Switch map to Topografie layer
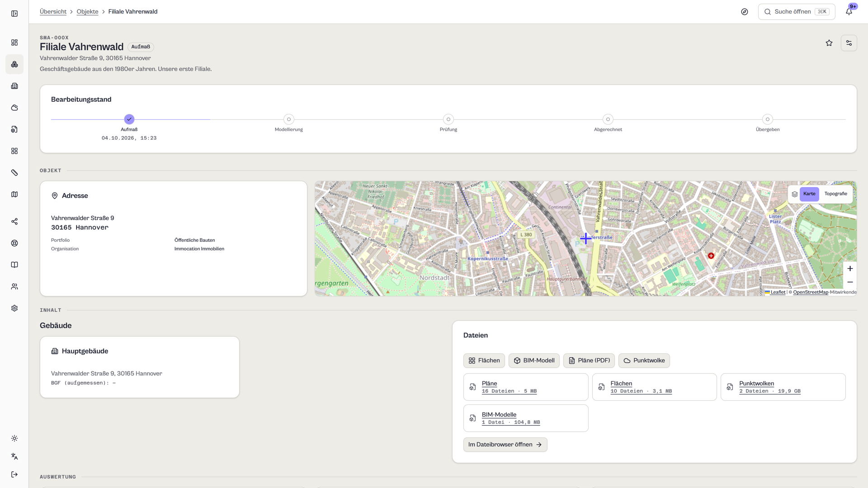Screen dimensions: 868x488 point(836,194)
